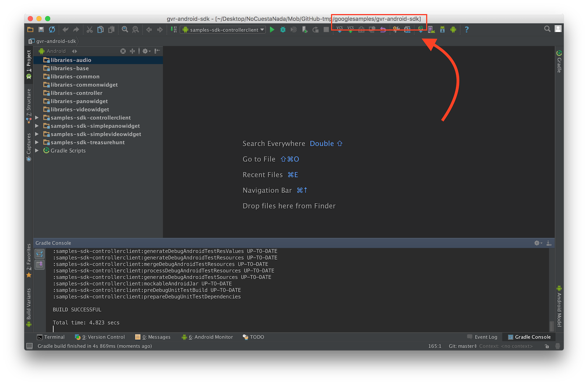Screen dimensions: 588x385
Task: Click the Make Project build icon
Action: coord(174,30)
